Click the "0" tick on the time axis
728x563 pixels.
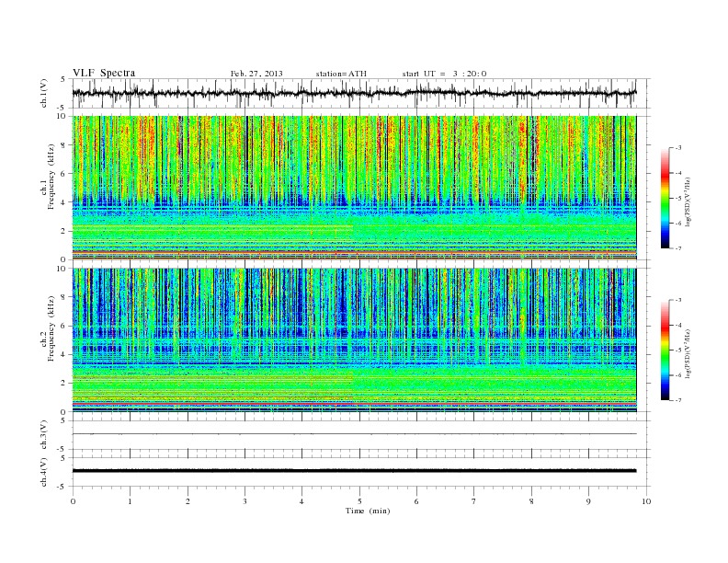(x=73, y=501)
